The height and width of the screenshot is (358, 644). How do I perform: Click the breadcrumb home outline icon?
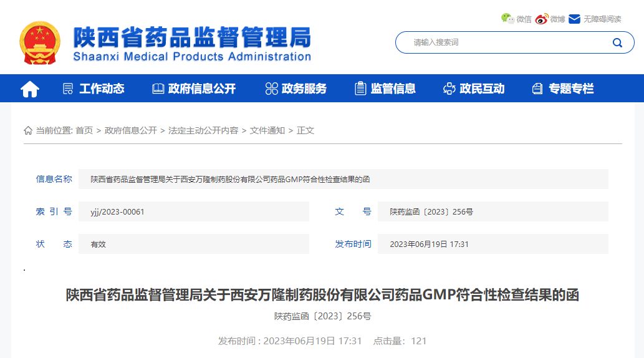tap(28, 131)
